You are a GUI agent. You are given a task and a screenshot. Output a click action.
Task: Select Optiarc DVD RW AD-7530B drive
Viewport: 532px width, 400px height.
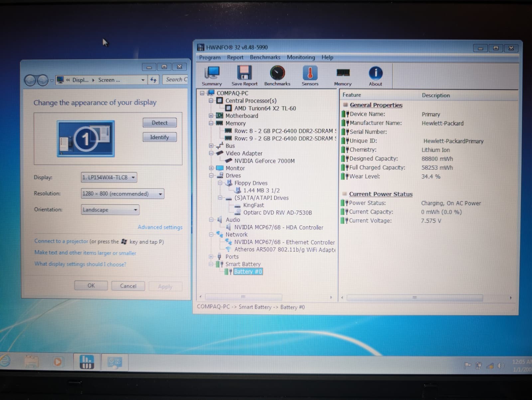tap(278, 213)
